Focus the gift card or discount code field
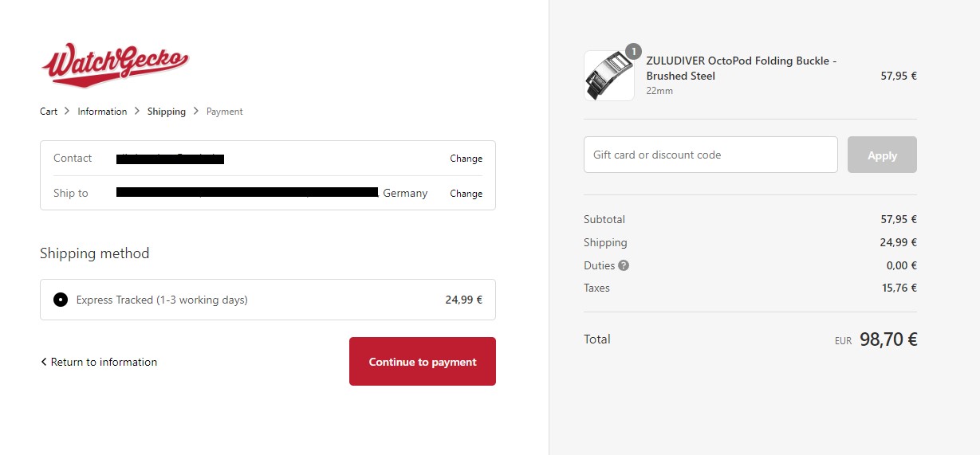 710,155
